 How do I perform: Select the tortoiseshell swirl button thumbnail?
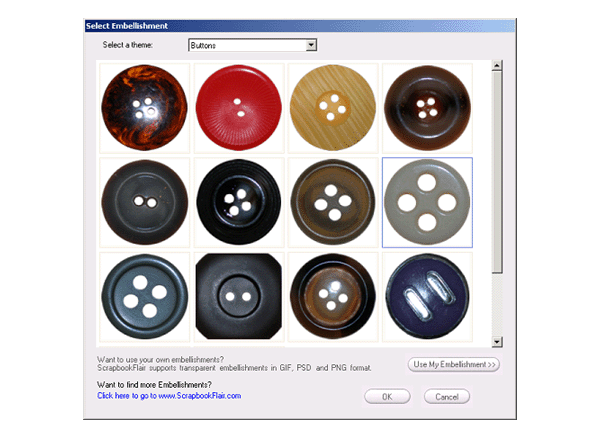144,108
